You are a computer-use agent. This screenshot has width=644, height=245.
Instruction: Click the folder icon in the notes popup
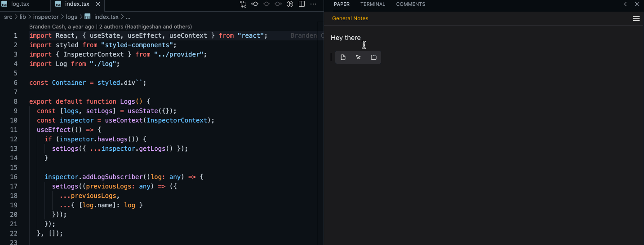pos(373,57)
